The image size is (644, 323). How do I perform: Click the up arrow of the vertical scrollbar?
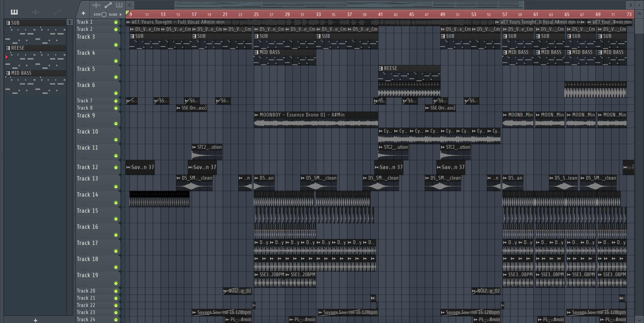(639, 14)
